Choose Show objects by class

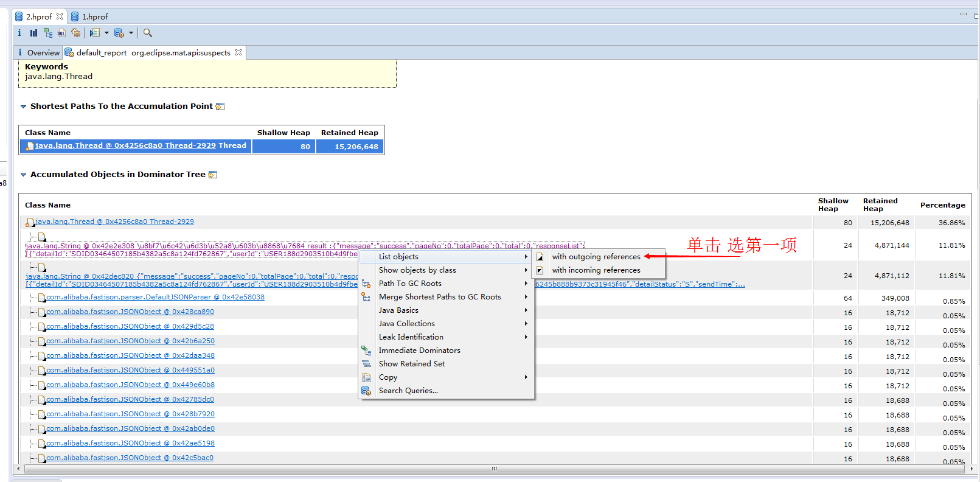pyautogui.click(x=447, y=270)
